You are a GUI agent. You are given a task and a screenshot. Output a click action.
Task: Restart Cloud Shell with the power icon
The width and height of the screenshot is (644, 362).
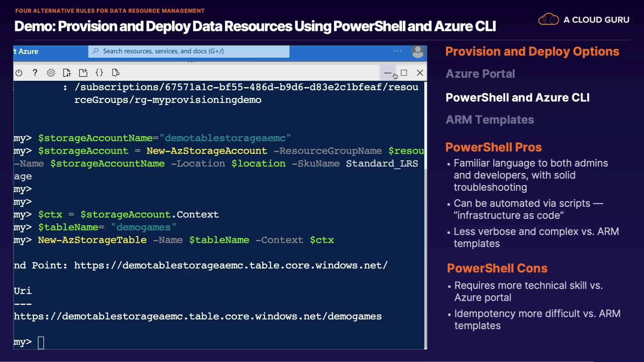19,73
